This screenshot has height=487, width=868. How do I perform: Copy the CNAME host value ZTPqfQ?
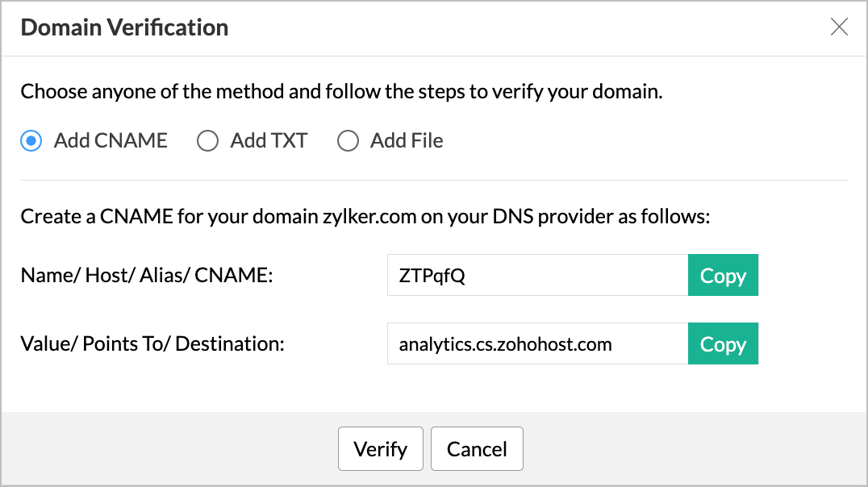click(723, 275)
